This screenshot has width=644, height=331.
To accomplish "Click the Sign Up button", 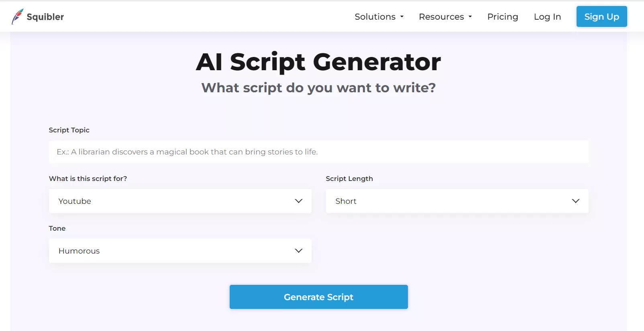I will tap(601, 16).
